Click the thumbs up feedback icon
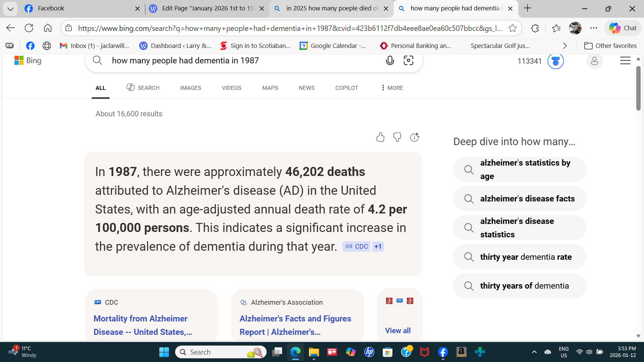This screenshot has width=644, height=362. click(380, 137)
